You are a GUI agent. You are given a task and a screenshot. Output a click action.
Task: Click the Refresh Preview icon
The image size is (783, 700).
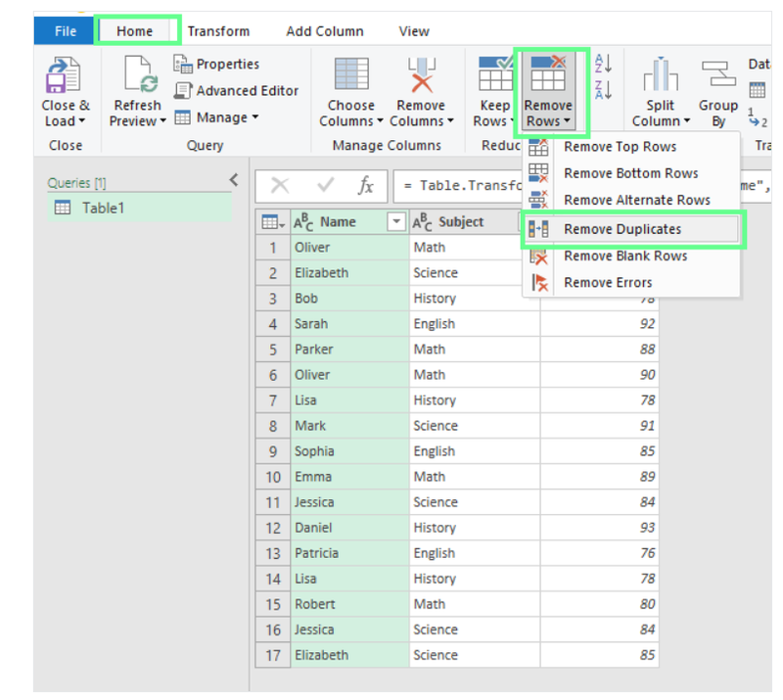pyautogui.click(x=140, y=75)
